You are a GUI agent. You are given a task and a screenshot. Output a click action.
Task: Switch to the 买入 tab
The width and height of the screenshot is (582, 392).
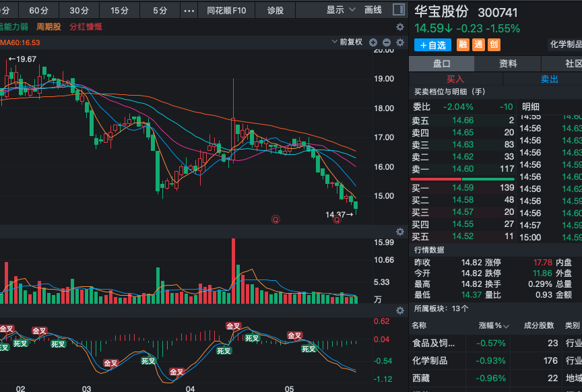(x=455, y=79)
